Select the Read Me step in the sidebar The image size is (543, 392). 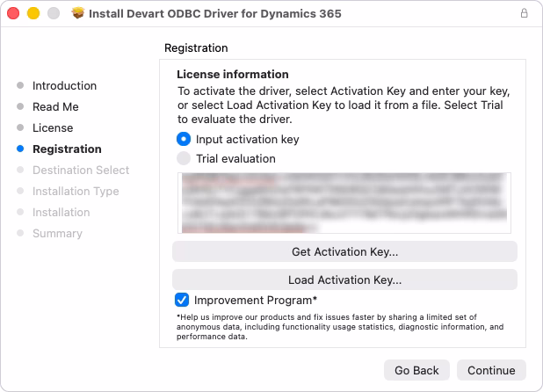pos(55,106)
